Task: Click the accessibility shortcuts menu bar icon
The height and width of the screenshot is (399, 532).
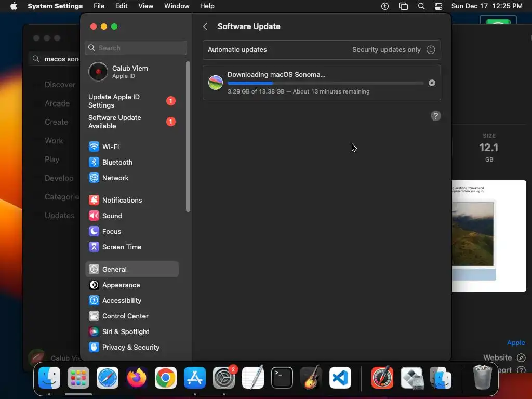Action: [385, 6]
